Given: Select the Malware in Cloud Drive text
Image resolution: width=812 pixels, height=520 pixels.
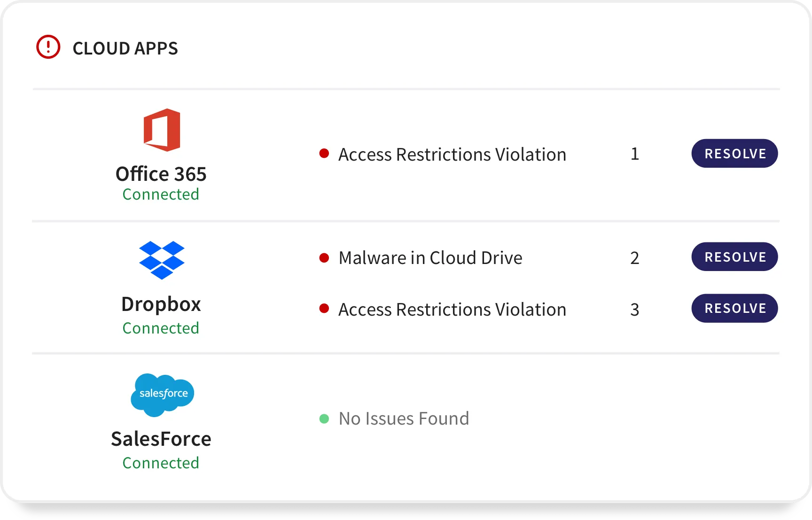Looking at the screenshot, I should [430, 257].
